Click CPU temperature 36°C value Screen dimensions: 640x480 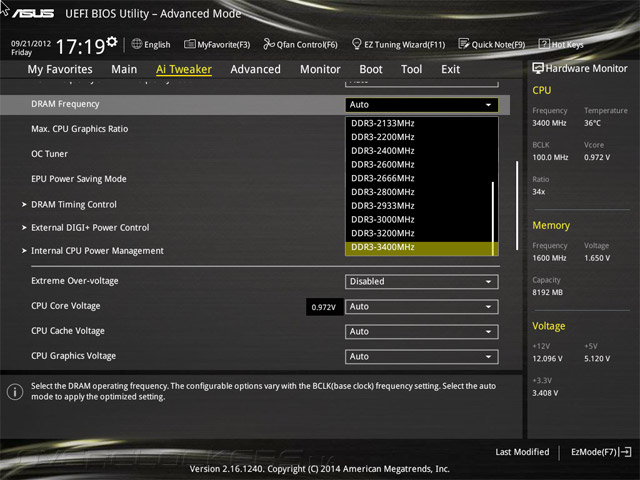592,123
